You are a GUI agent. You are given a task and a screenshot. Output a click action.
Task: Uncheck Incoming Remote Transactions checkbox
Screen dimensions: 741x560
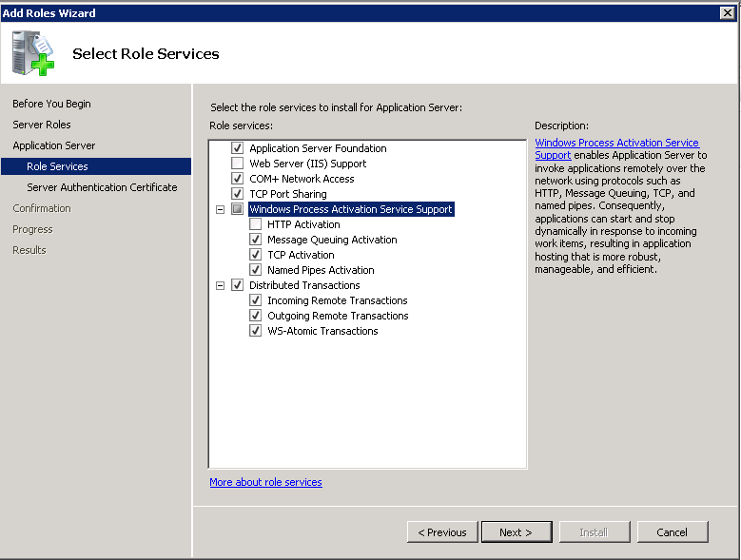click(255, 299)
